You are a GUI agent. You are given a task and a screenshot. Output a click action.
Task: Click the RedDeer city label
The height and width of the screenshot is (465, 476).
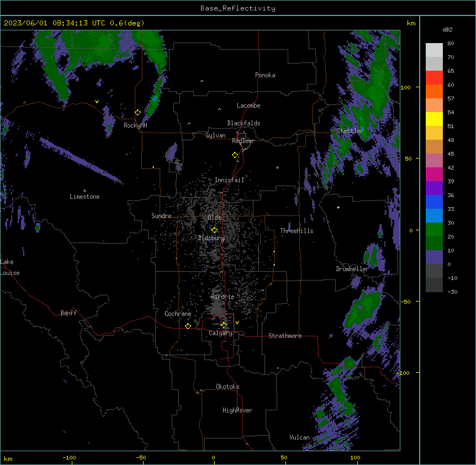point(243,141)
